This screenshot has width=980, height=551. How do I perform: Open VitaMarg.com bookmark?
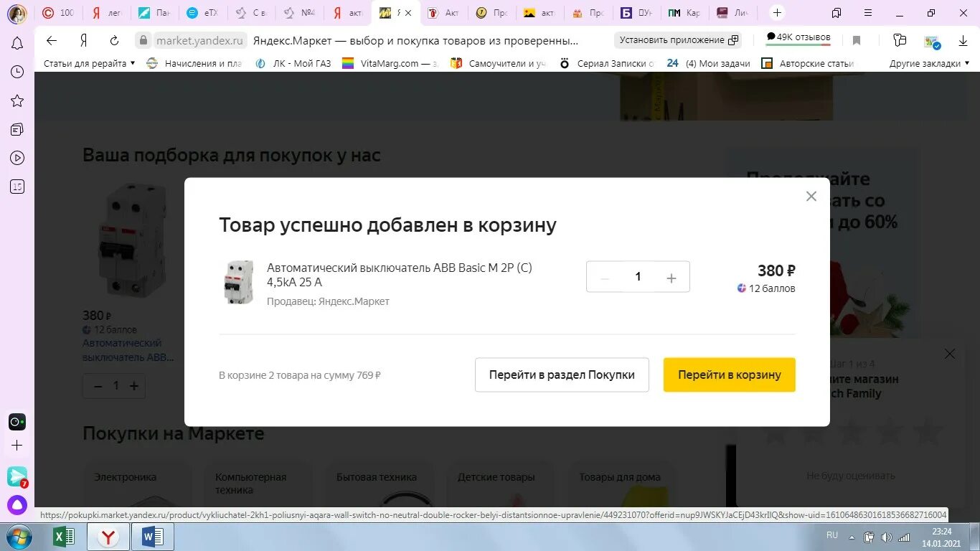point(390,63)
